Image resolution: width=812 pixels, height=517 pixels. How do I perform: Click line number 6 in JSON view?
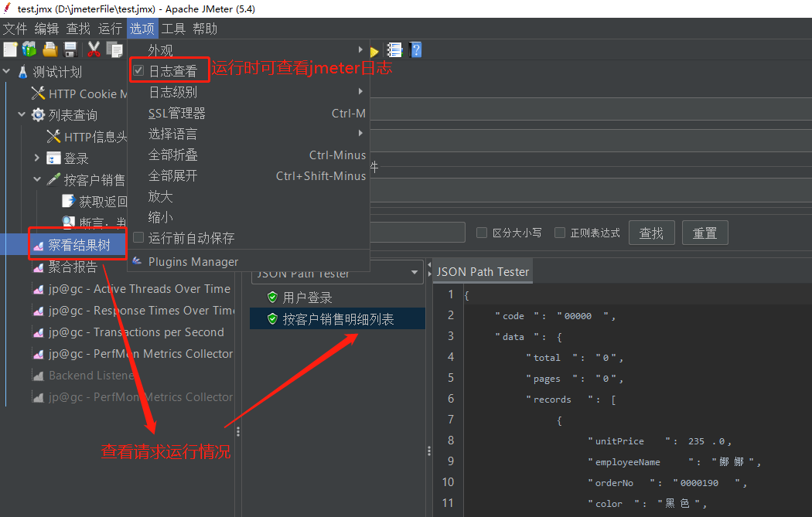[451, 399]
